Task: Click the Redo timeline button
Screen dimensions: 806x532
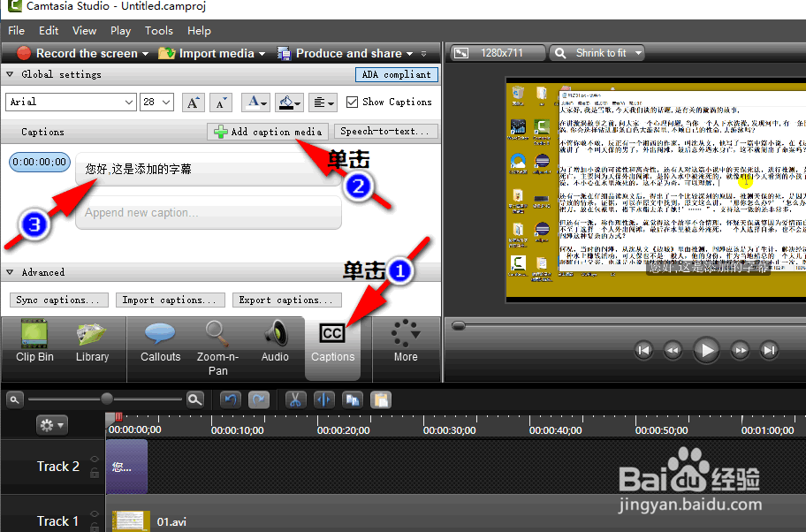Action: click(259, 400)
